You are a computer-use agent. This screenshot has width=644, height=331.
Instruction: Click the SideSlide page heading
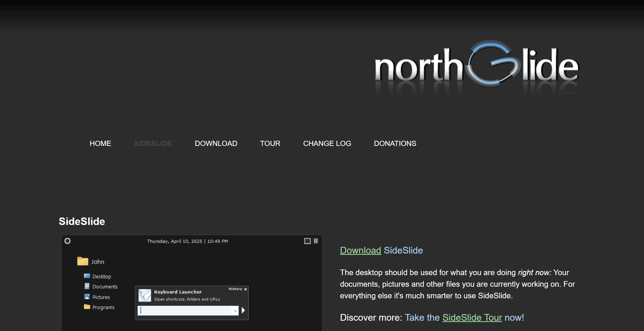click(82, 221)
